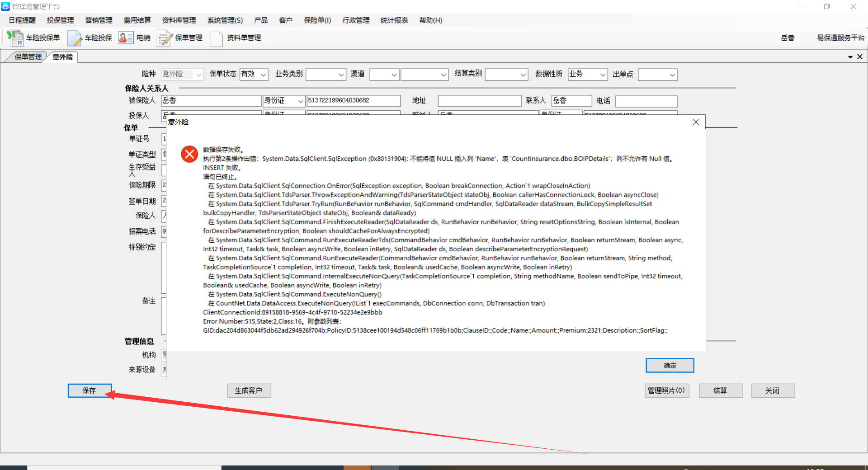Click the 联系人 input field
868x470 pixels.
[571, 101]
